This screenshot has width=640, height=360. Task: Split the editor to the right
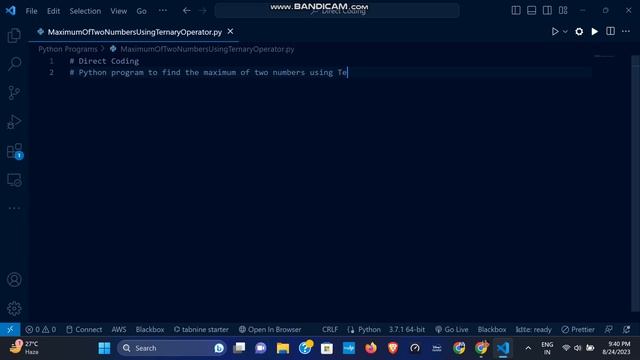coord(610,31)
